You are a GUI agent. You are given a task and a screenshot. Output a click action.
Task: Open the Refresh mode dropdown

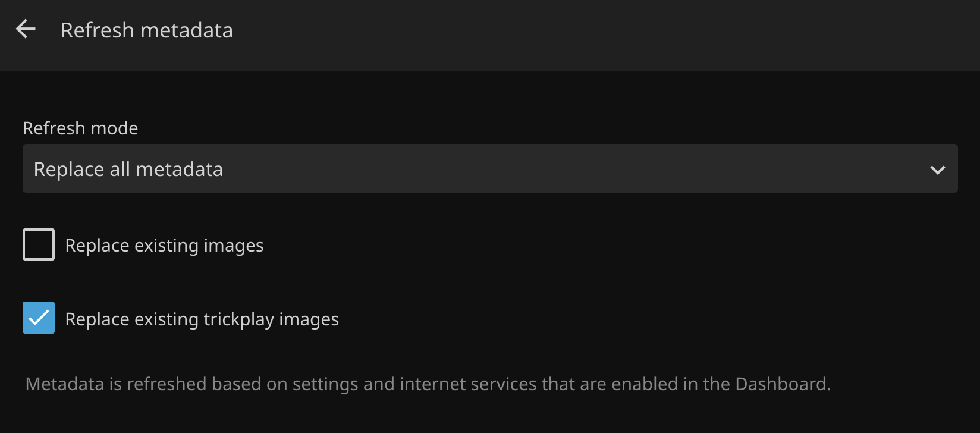pyautogui.click(x=489, y=168)
